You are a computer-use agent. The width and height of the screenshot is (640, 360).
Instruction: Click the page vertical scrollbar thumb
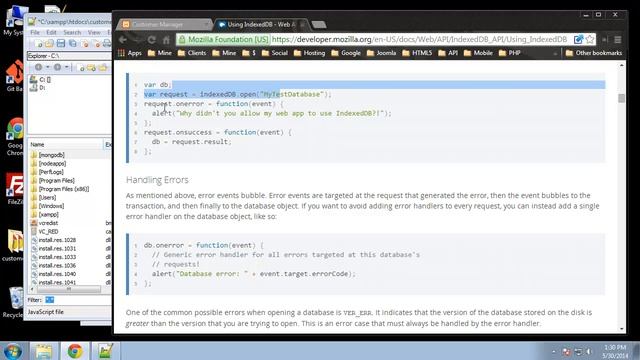[x=621, y=98]
